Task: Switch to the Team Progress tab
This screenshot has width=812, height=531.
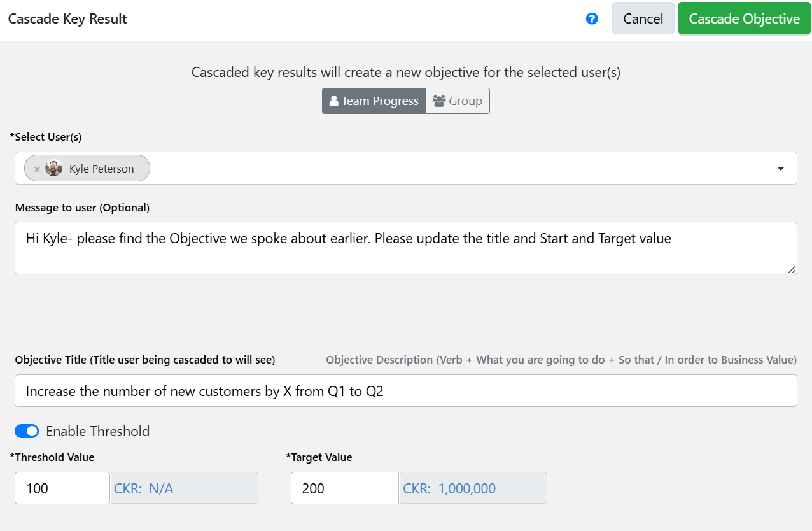Action: 374,101
